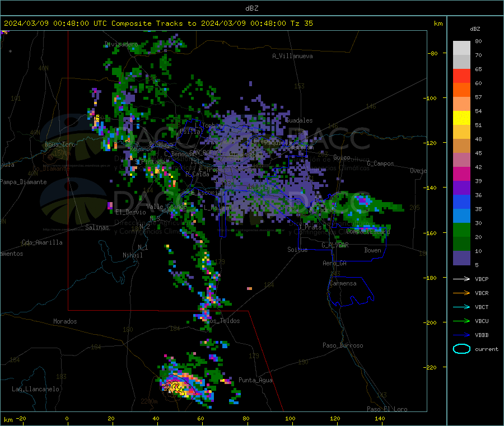
Task: Click the 'Cda_Amarilla' map label
Action: [x=42, y=242]
